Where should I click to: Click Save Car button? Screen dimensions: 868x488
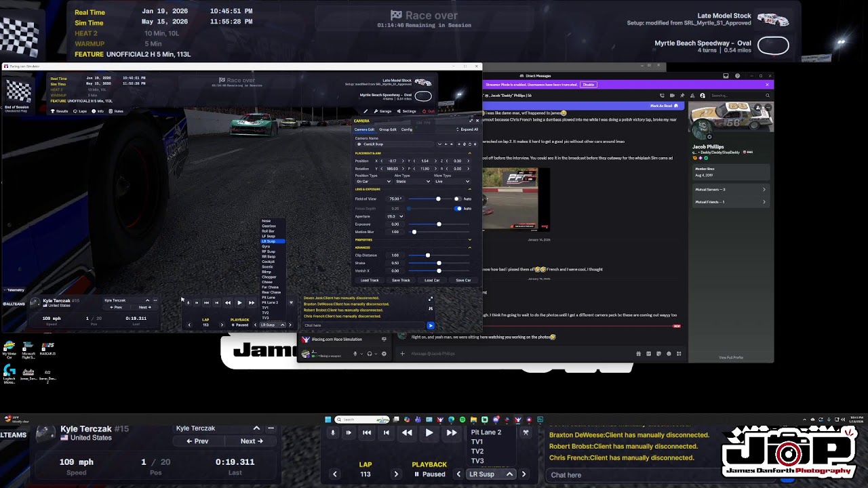pyautogui.click(x=463, y=280)
